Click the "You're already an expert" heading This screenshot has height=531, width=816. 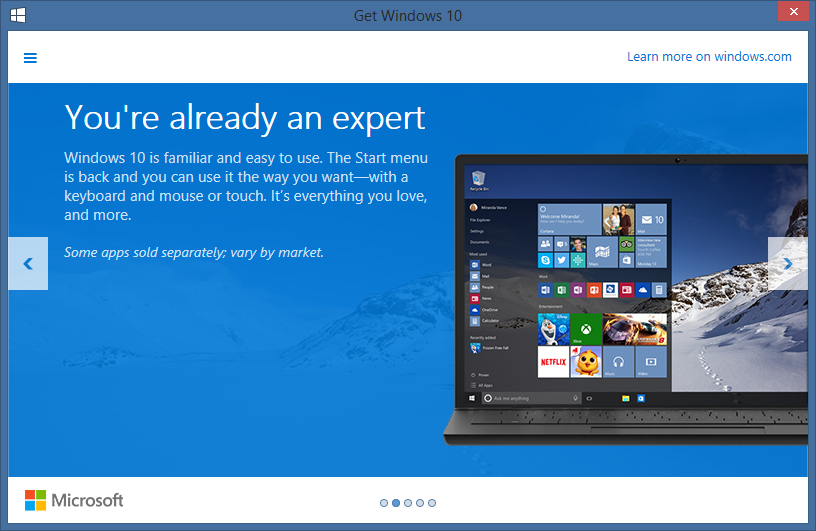245,118
